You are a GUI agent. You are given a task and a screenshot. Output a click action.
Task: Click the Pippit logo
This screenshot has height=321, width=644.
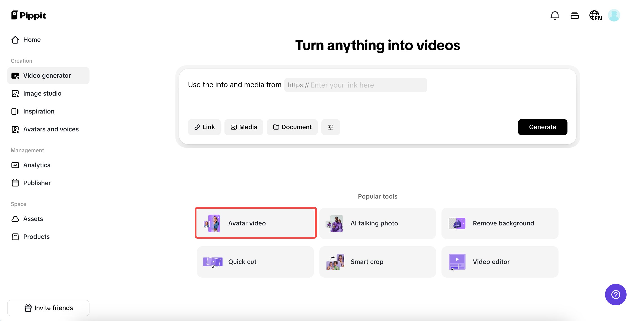coord(29,15)
